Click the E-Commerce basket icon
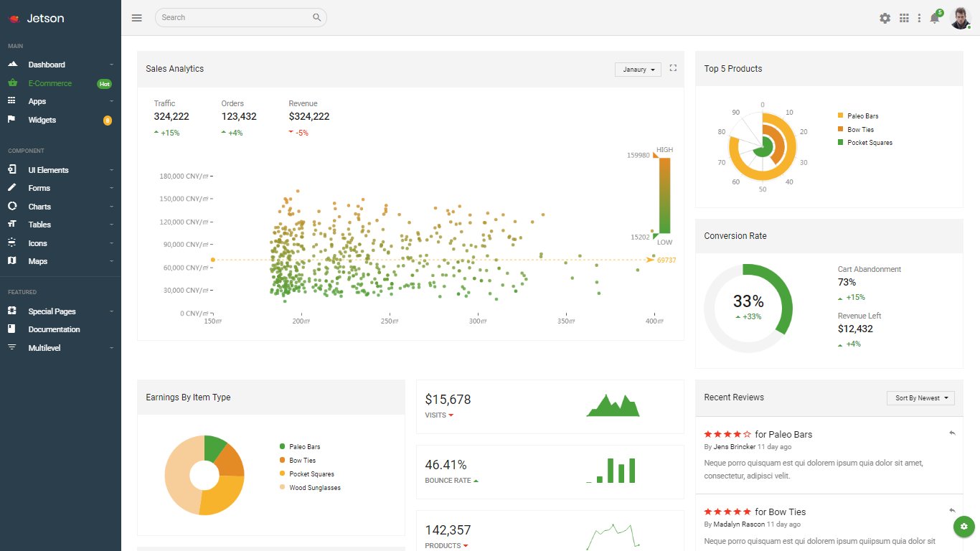980x551 pixels. click(12, 83)
